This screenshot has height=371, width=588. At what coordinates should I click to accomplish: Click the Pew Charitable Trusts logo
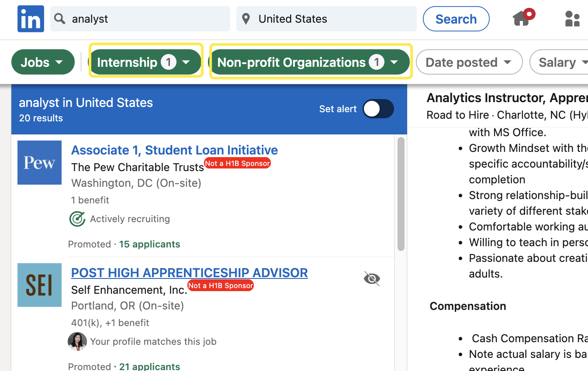[39, 162]
